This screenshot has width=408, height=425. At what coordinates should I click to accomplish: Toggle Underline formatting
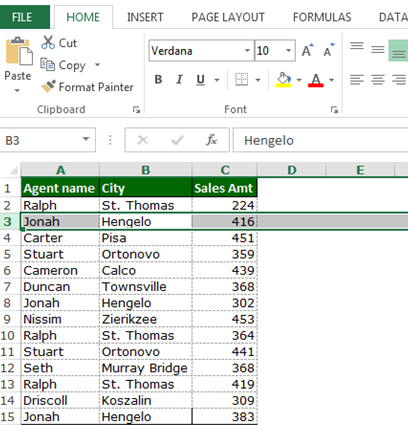pos(200,80)
